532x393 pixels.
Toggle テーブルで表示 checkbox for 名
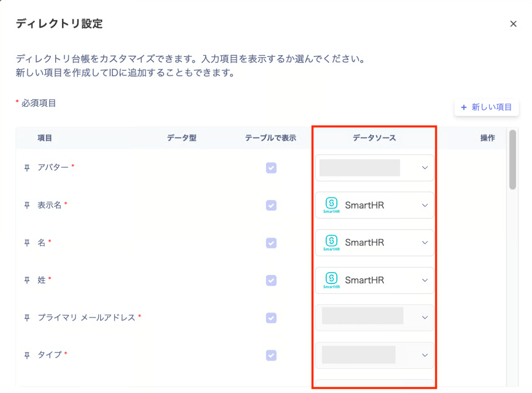click(x=271, y=243)
